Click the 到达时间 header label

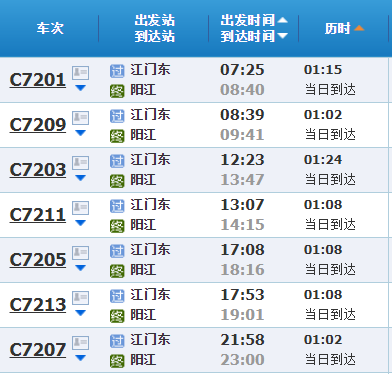(x=248, y=36)
